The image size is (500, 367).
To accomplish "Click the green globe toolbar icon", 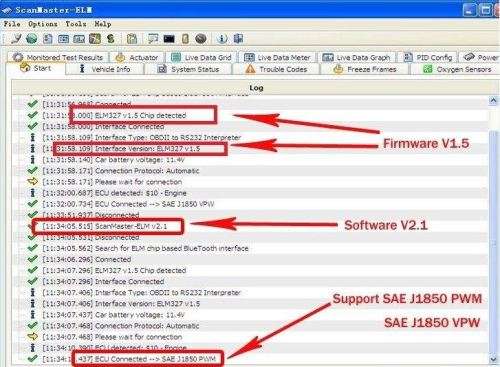I will point(32,39).
